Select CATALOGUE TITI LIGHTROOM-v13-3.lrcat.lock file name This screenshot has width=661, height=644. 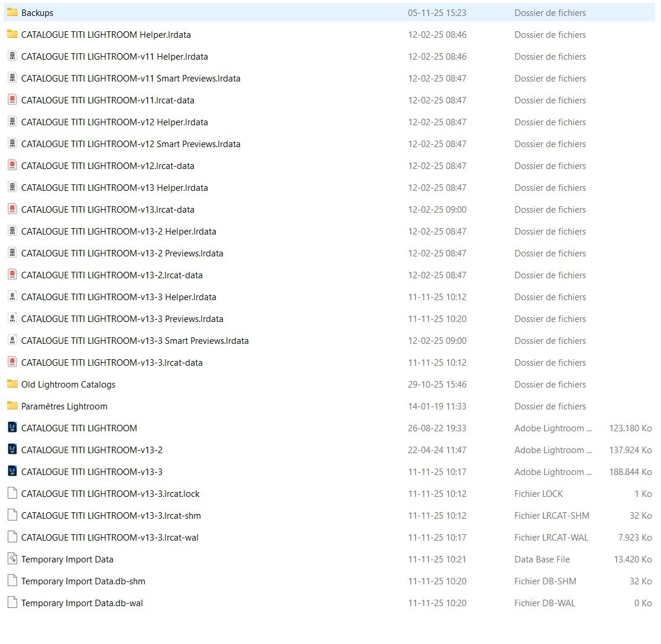[x=111, y=494]
